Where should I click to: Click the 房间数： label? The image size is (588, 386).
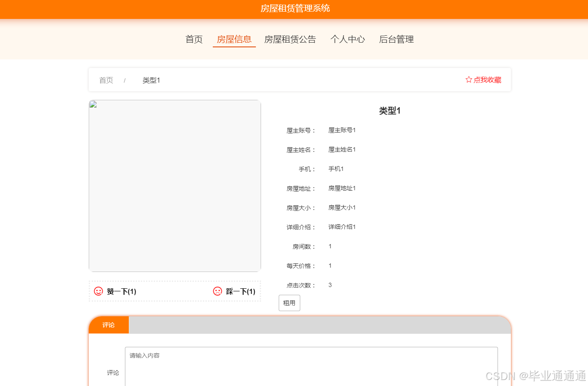click(x=304, y=247)
